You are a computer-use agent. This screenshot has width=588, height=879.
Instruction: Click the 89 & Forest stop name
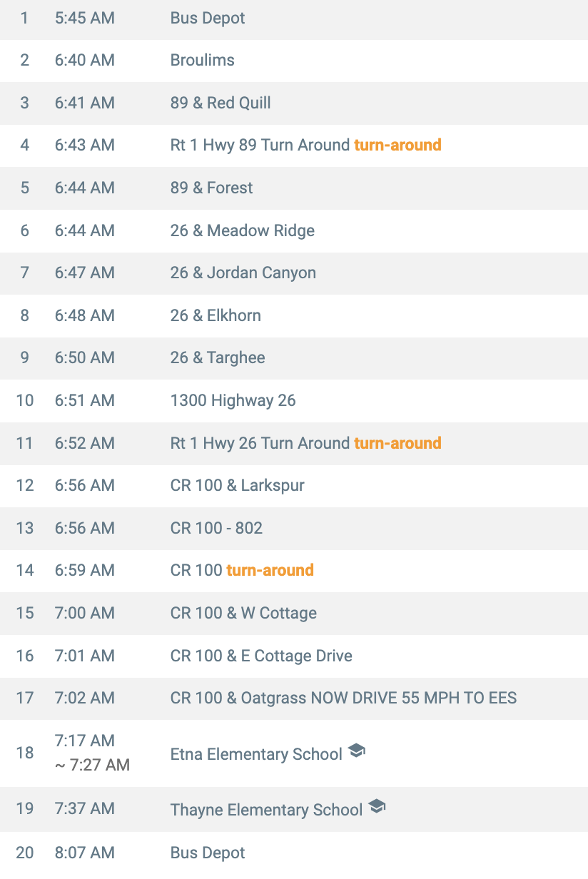coord(211,188)
